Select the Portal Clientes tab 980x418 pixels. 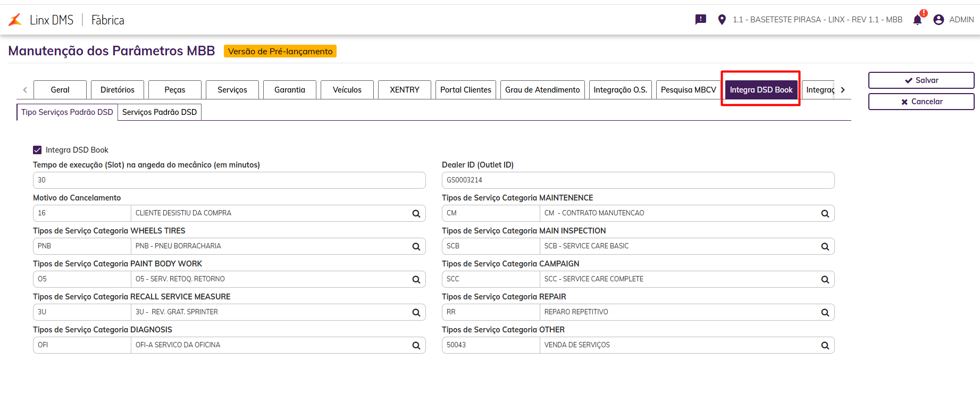466,90
